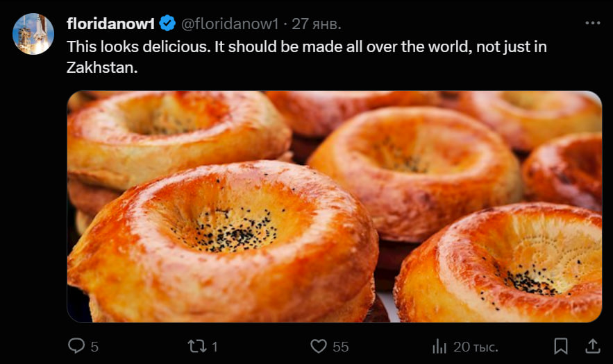This screenshot has width=613, height=364.
Task: Open the reply icon on the tweet
Action: point(75,345)
